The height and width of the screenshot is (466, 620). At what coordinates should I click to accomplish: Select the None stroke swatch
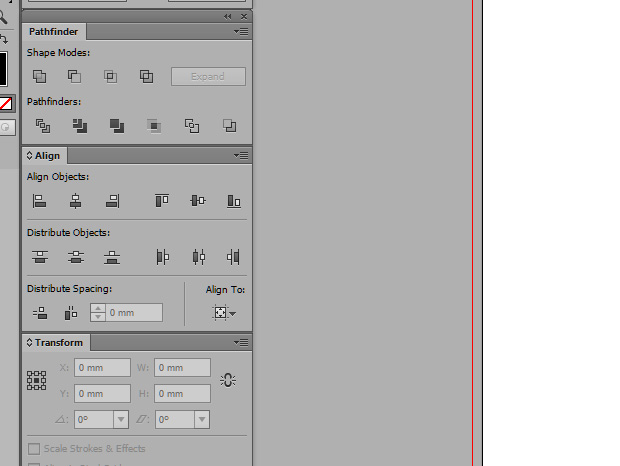[x=6, y=104]
